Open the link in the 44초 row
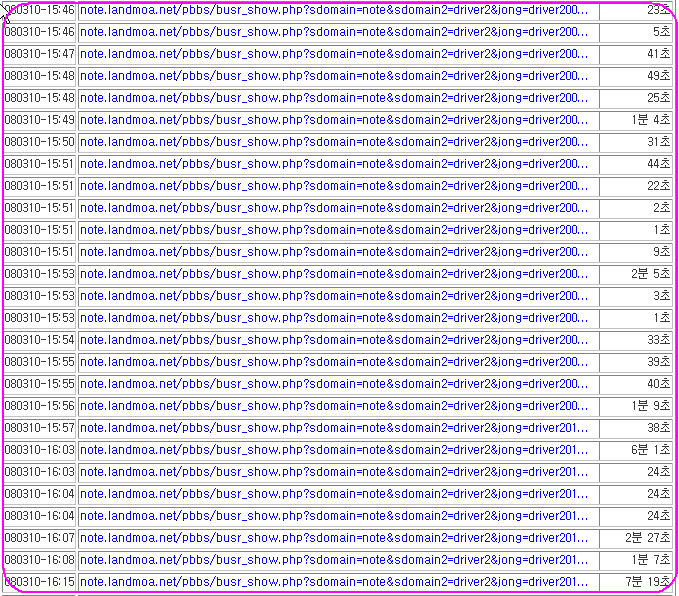679x596 pixels. [334, 164]
